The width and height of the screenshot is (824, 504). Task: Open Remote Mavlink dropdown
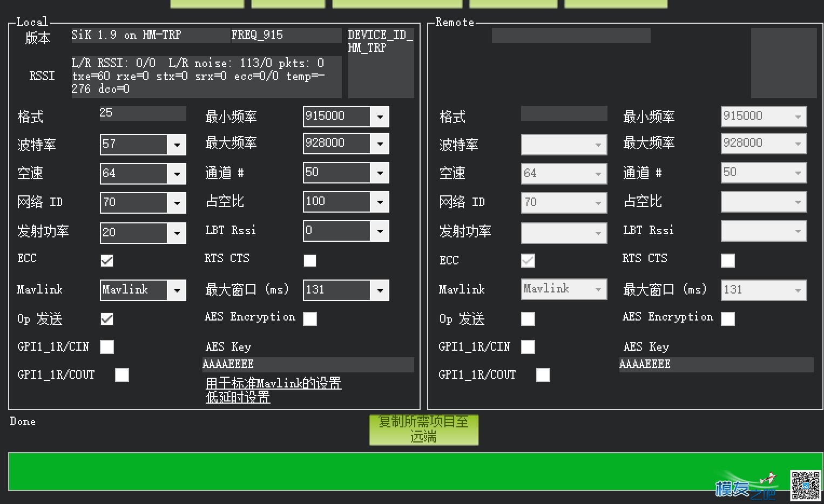[564, 289]
